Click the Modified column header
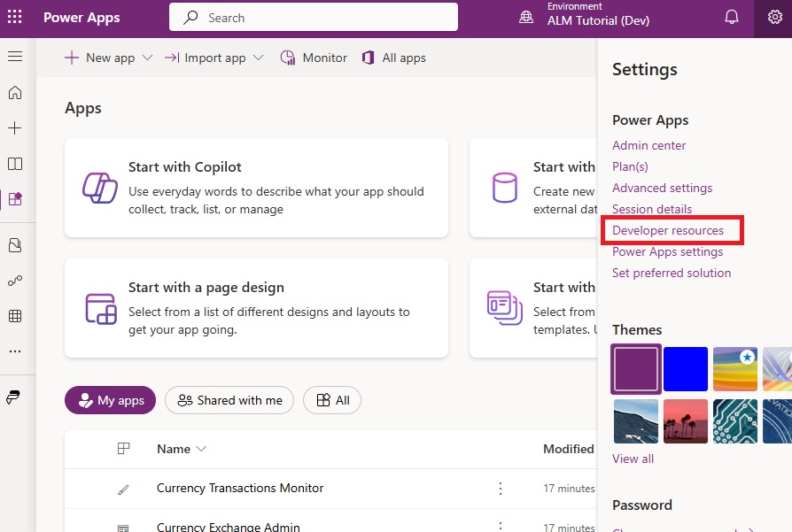The image size is (792, 532). pos(568,449)
